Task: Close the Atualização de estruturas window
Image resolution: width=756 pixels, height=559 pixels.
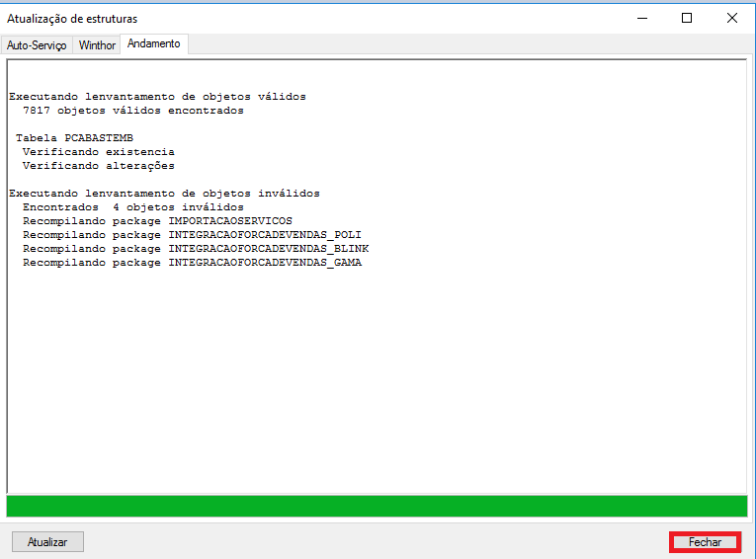Action: [732, 19]
